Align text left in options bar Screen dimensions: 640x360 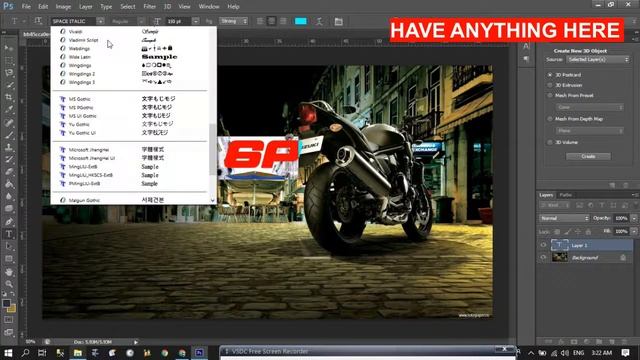coord(260,21)
